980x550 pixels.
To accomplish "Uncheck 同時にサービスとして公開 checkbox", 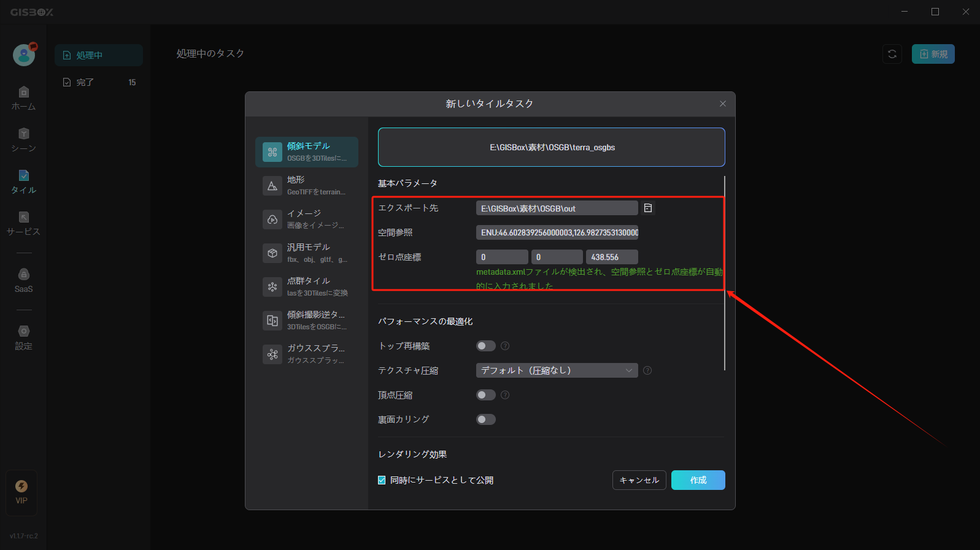I will pos(382,480).
